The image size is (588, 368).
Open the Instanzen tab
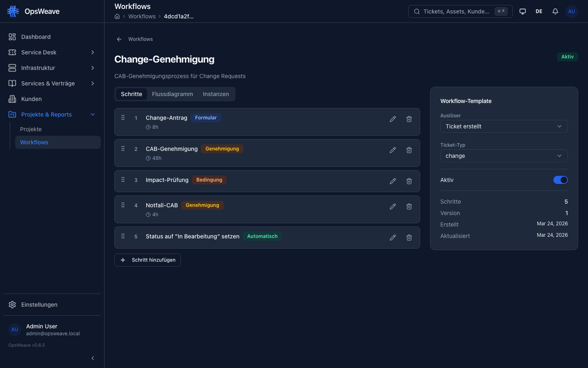click(216, 94)
